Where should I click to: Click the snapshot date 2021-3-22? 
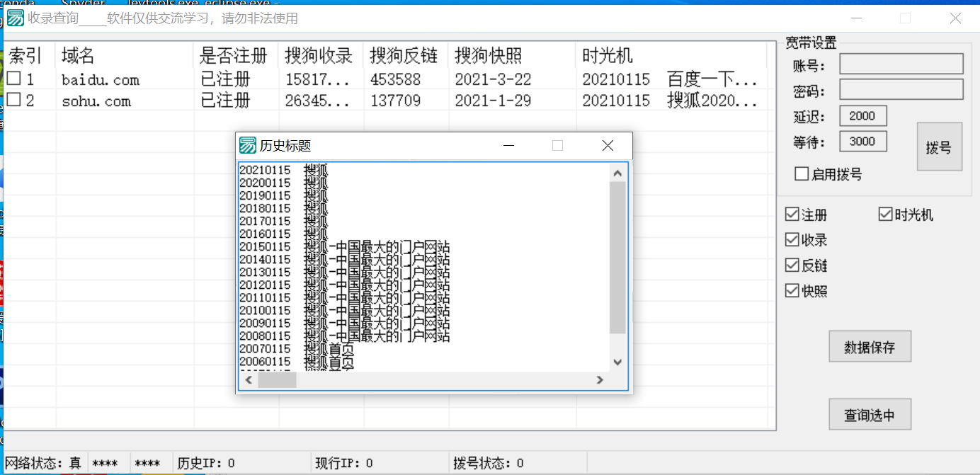[493, 79]
